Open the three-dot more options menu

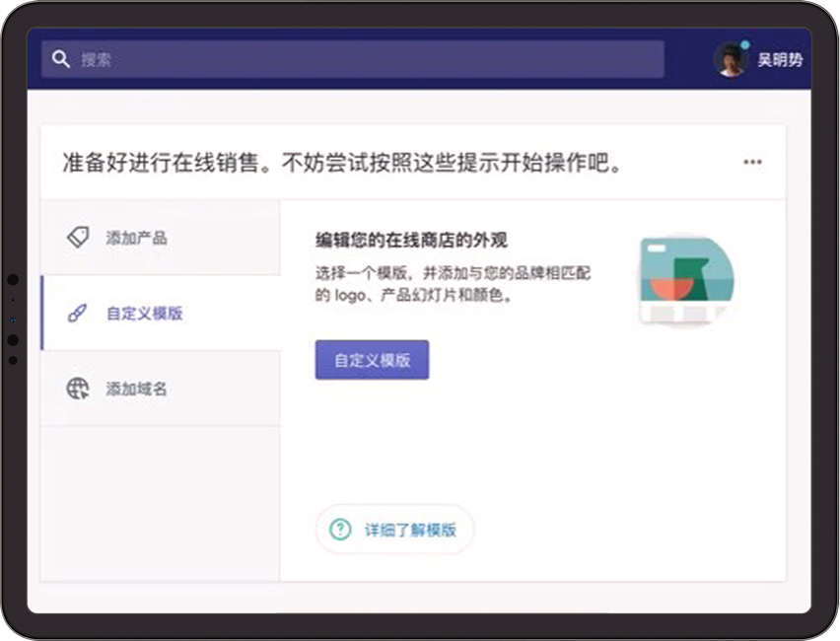pyautogui.click(x=752, y=162)
